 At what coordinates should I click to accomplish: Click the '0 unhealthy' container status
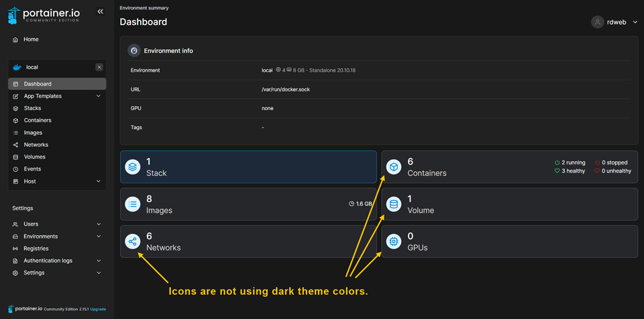coord(612,171)
